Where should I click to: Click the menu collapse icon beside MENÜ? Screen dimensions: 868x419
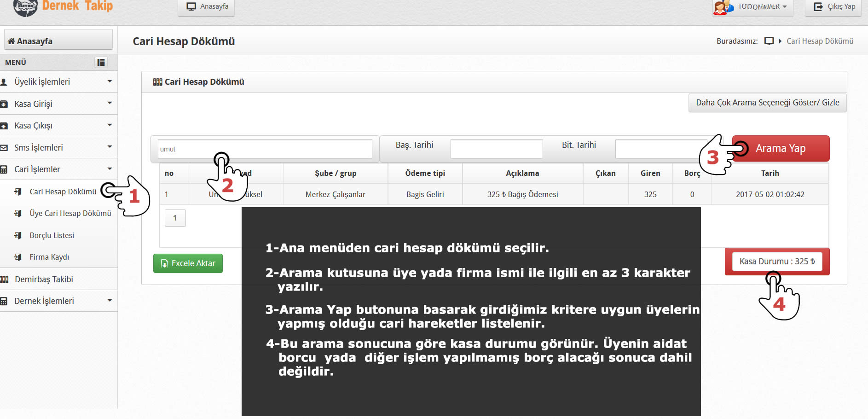tap(101, 62)
